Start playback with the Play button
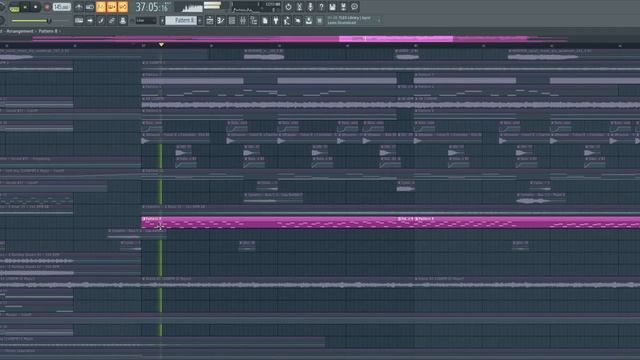Viewport: 640px width, 360px height. point(25,7)
